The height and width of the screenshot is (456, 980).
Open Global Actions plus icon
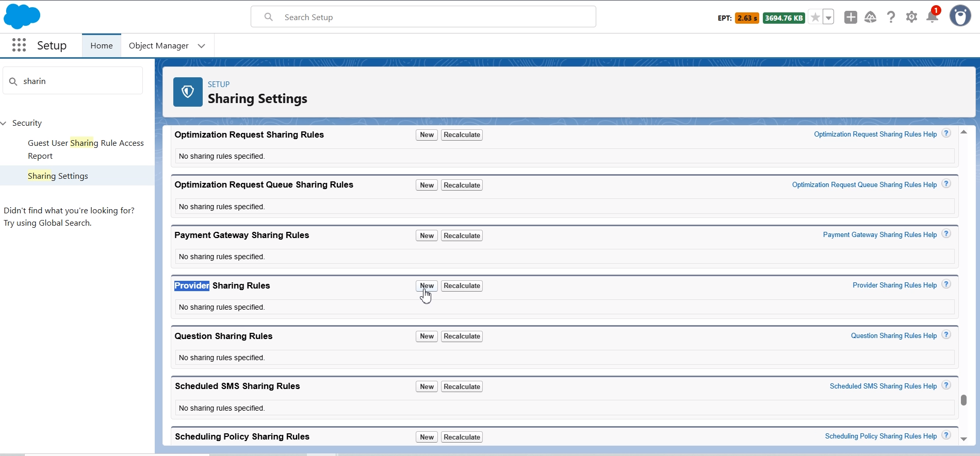tap(851, 18)
